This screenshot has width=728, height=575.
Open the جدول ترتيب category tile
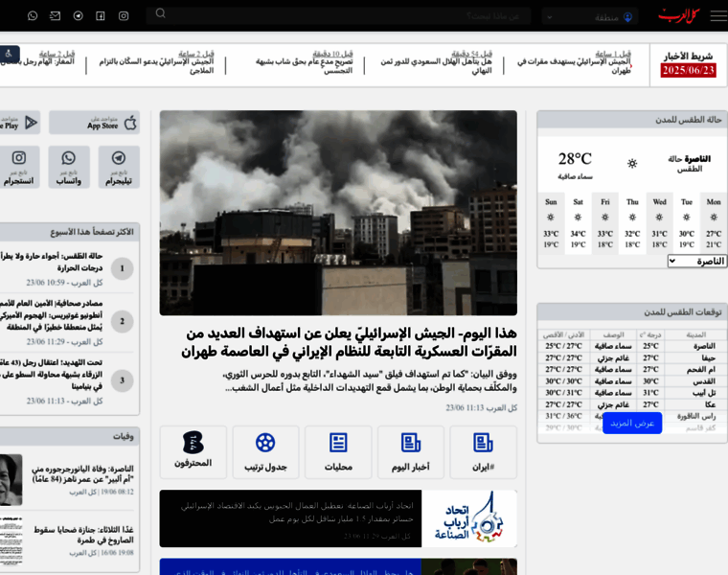pyautogui.click(x=265, y=452)
